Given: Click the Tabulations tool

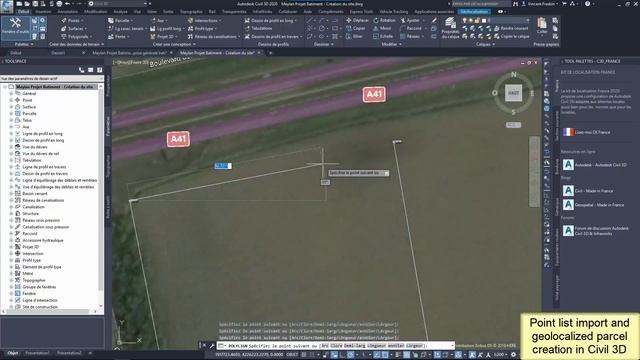Looking at the screenshot, I should point(259,29).
